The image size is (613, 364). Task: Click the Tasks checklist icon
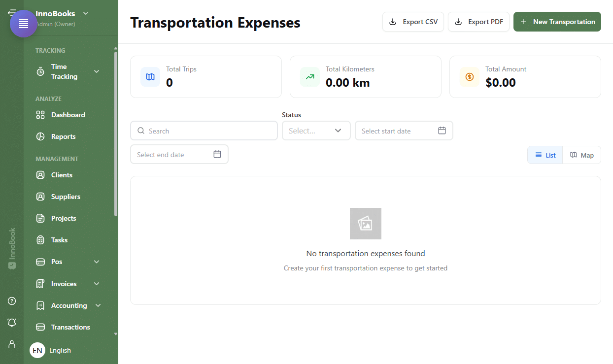[40, 240]
